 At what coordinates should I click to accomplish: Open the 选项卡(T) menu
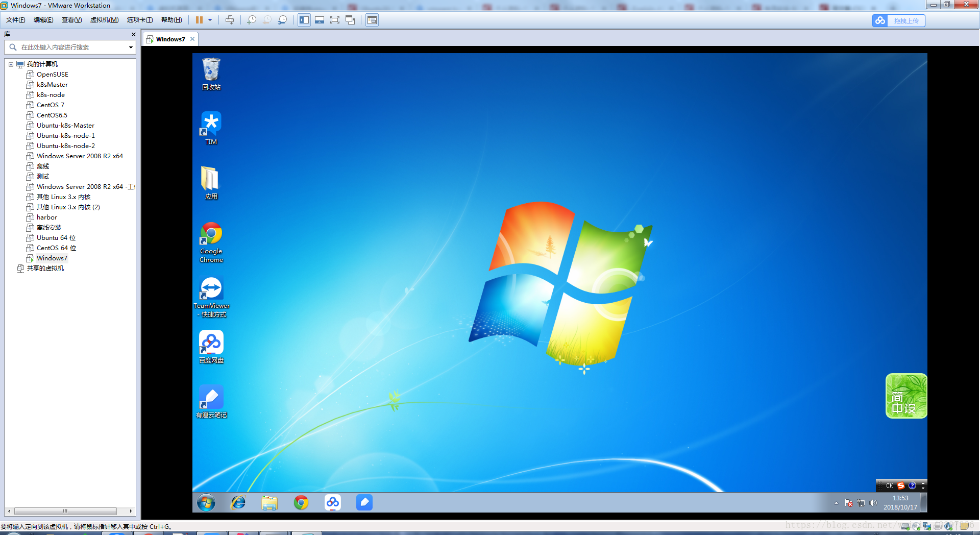click(140, 20)
